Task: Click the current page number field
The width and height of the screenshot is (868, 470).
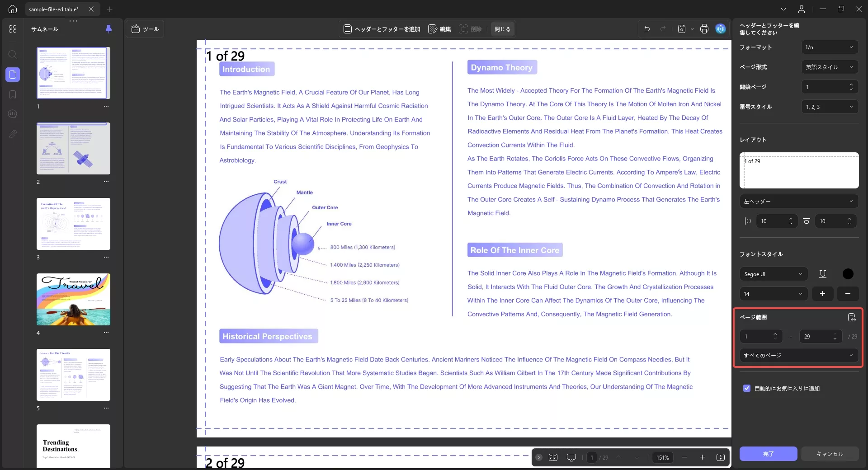Action: (591, 457)
